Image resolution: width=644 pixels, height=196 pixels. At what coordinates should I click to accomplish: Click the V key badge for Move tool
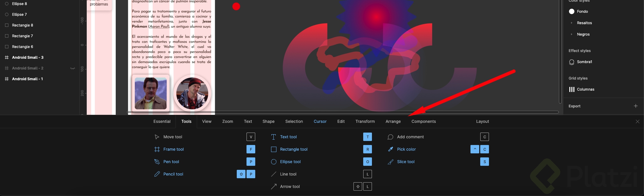[251, 137]
